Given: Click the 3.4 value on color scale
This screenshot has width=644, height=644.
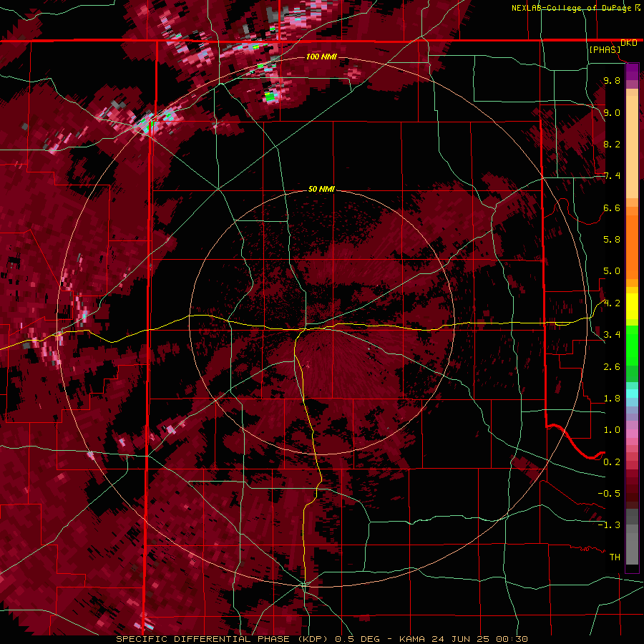Looking at the screenshot, I should click(612, 335).
